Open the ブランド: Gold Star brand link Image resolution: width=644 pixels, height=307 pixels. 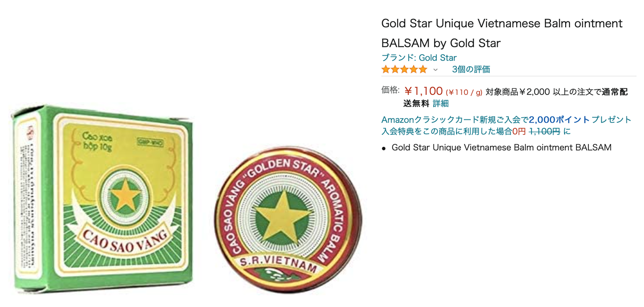pyautogui.click(x=419, y=58)
